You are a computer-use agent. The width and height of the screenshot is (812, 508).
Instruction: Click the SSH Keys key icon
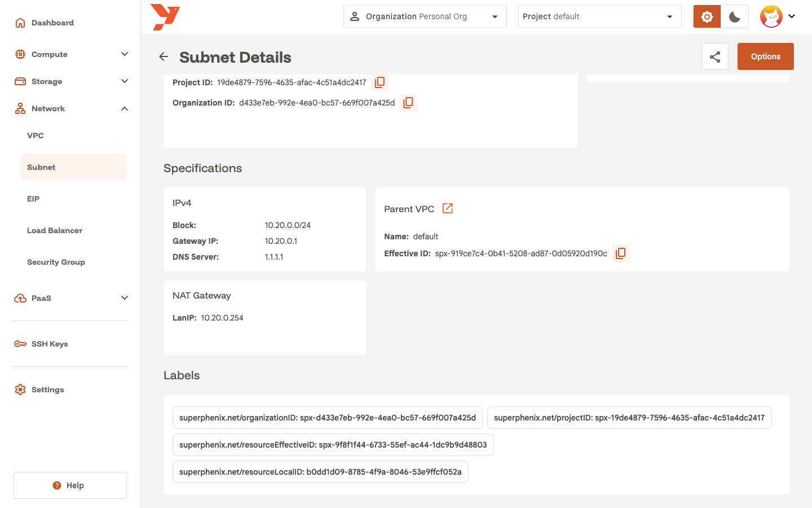click(x=20, y=344)
